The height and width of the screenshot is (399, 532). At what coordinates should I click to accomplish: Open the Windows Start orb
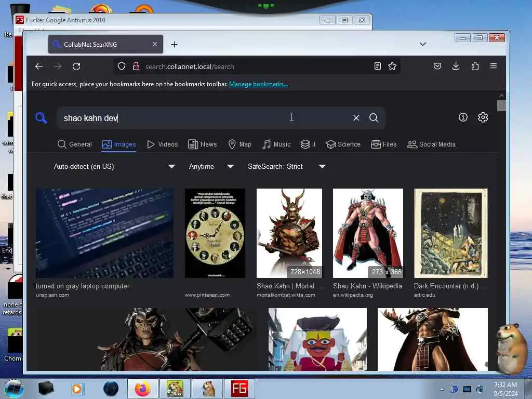(14, 389)
